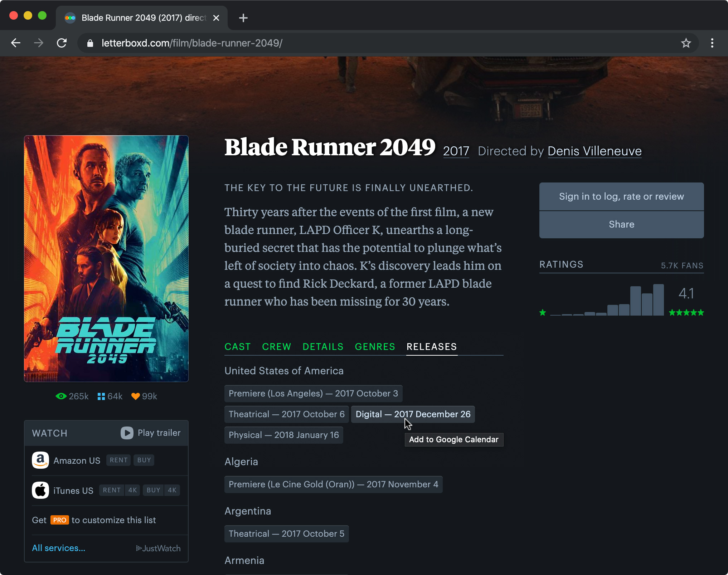Click the Play trailer icon
The image size is (728, 575).
click(x=127, y=433)
